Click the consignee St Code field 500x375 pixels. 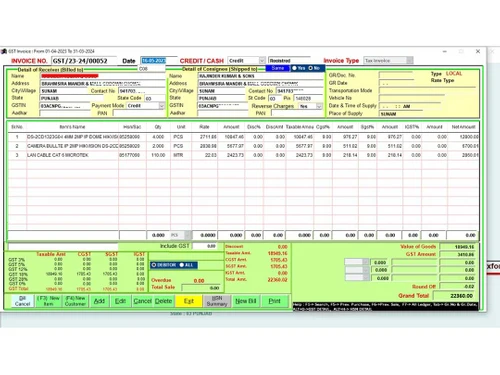275,98
